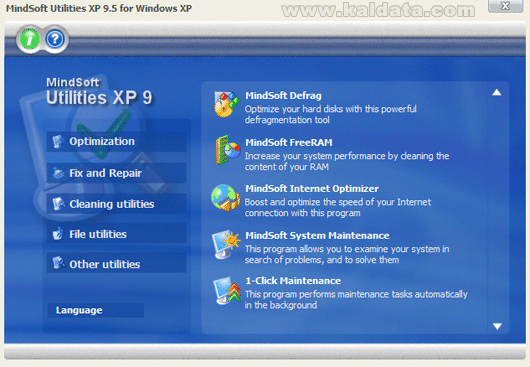The image size is (530, 367).
Task: Close the MindSoft Utilities window
Action: [505, 6]
